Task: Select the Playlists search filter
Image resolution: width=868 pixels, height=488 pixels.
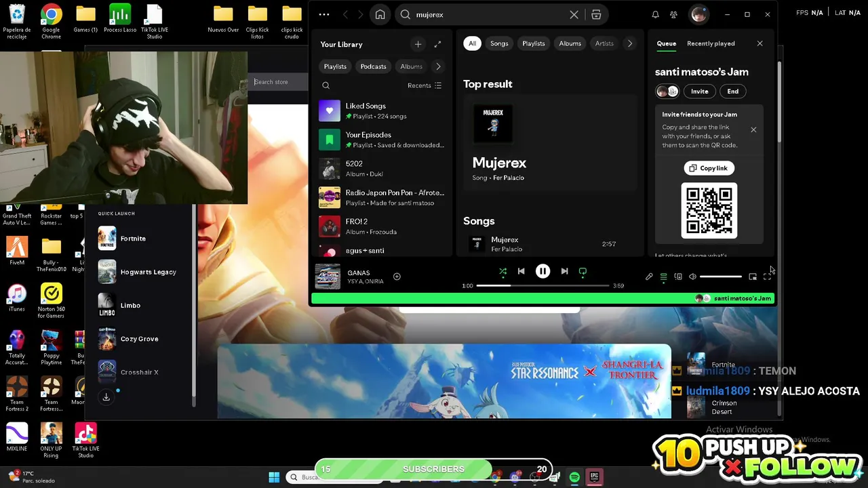Action: pyautogui.click(x=534, y=43)
